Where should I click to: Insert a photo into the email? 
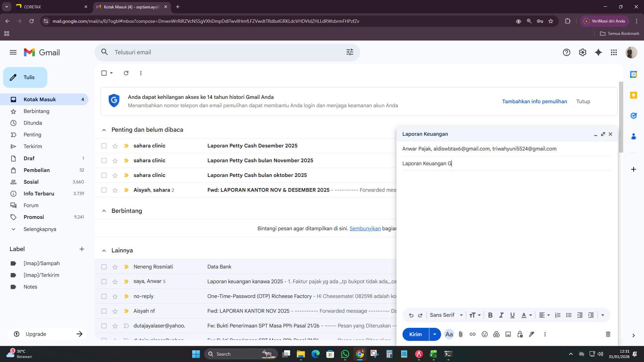click(508, 334)
